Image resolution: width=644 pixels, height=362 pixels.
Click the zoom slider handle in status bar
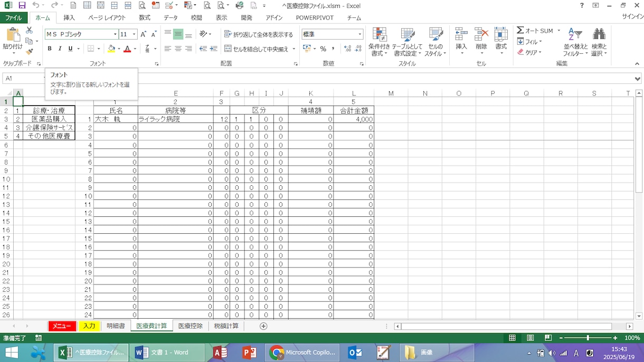(x=588, y=338)
